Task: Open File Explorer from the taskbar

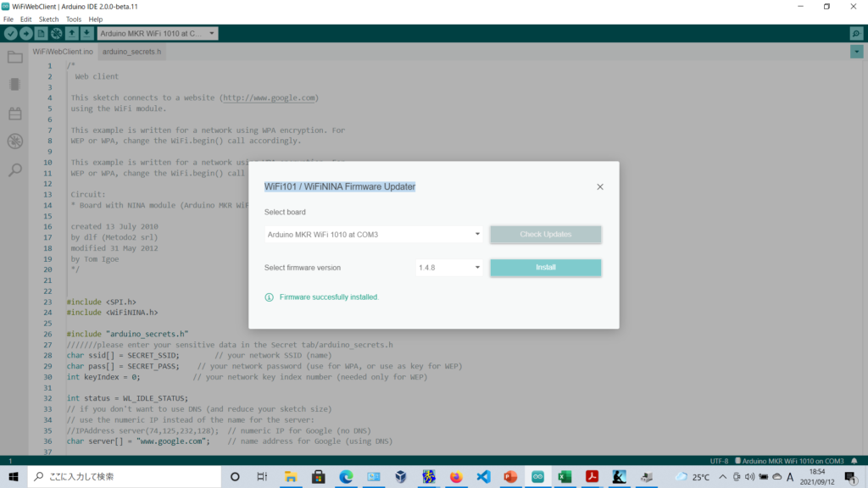Action: 291,476
